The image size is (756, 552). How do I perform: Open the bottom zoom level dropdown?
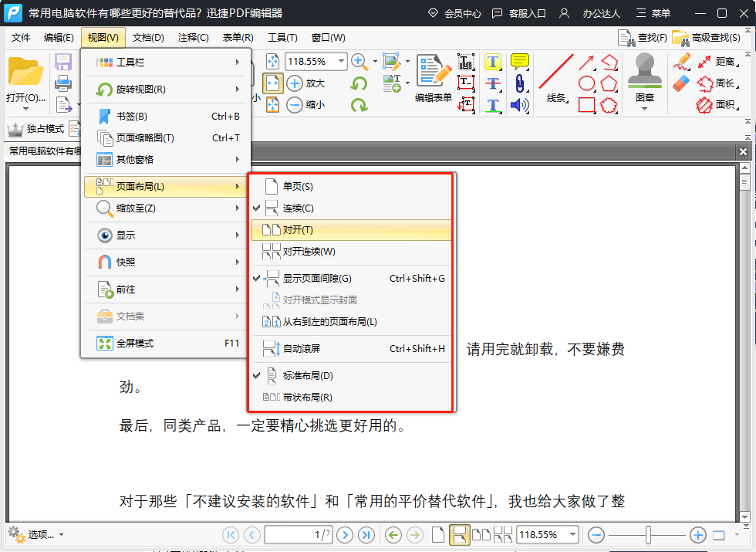pyautogui.click(x=572, y=534)
